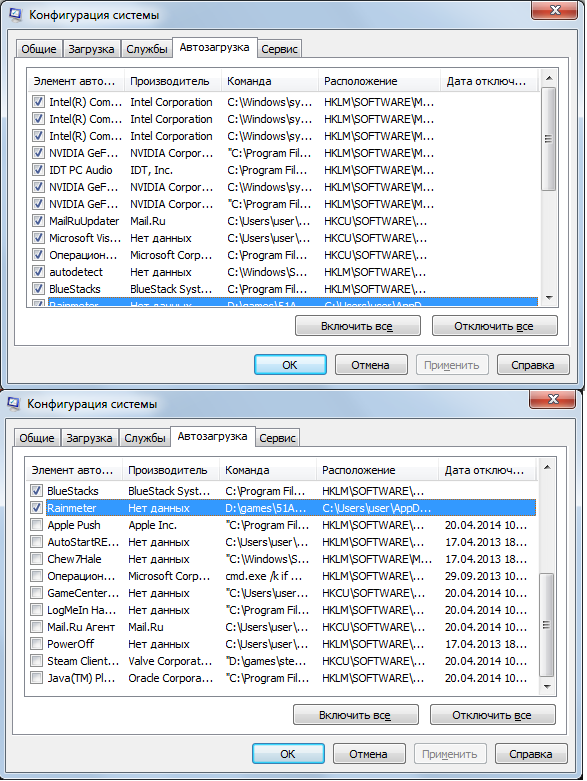
Task: Click scroll down arrow in lower list
Action: click(x=547, y=686)
